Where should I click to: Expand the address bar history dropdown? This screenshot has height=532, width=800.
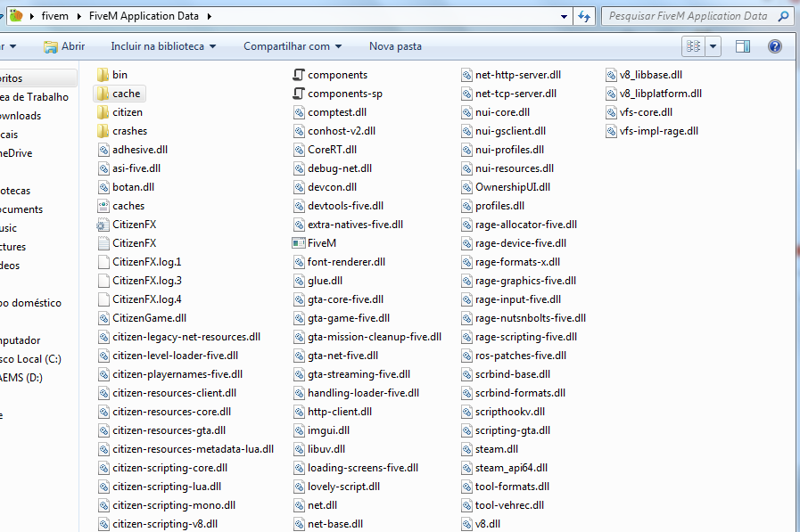click(x=564, y=16)
